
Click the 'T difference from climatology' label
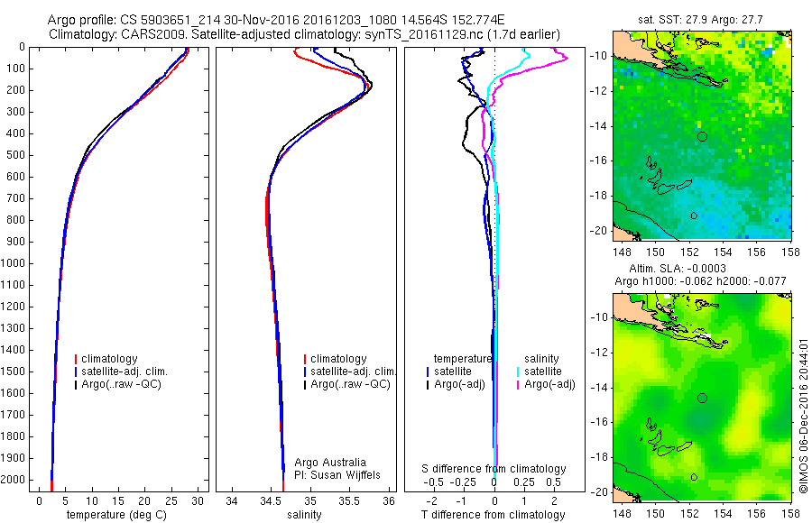493,515
